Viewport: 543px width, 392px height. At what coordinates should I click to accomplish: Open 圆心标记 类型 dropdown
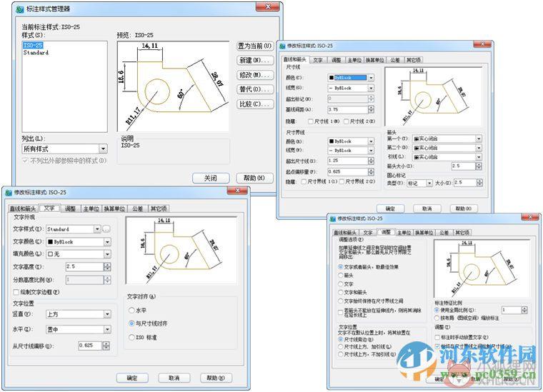coord(419,183)
